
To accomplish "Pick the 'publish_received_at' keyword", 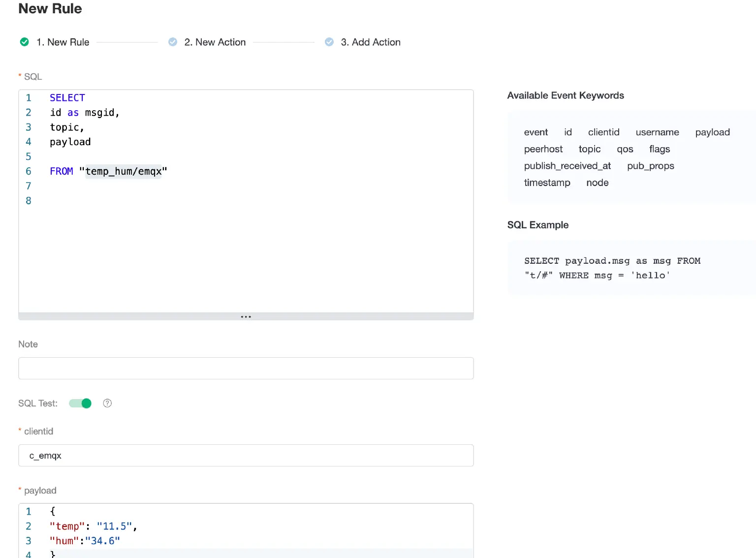I will click(x=567, y=166).
